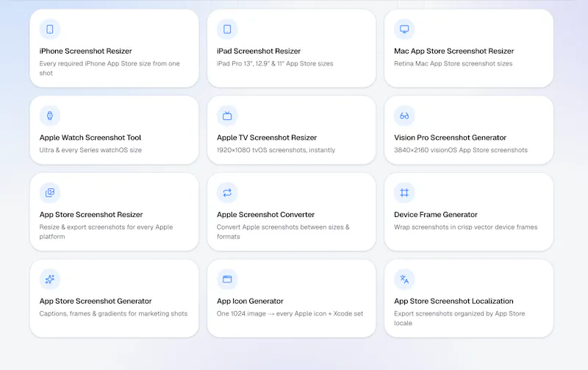Screen dimensions: 588x370
Task: Click the TV icon on Apple TV Screenshot Resizer
Action: pyautogui.click(x=227, y=115)
